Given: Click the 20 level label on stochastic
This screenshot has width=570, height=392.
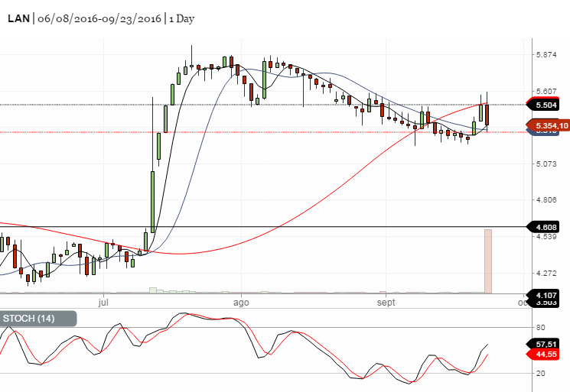Looking at the screenshot, I should tap(541, 373).
